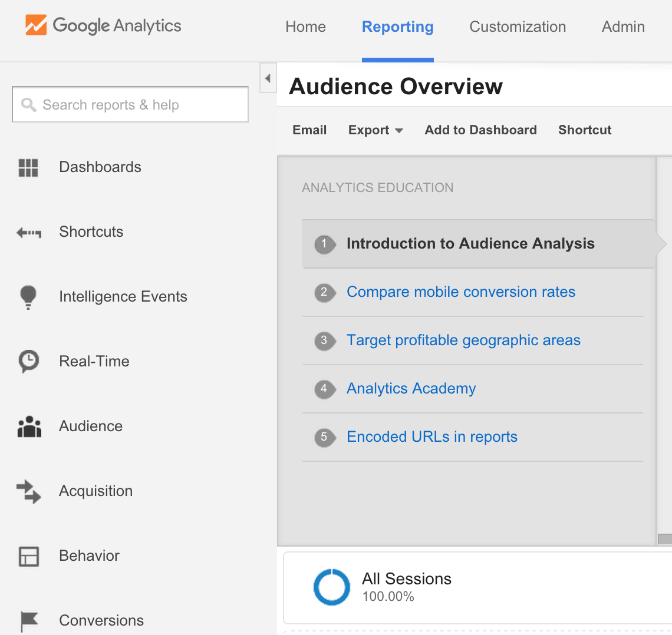Click step 3 circle beside Target profitable
This screenshot has height=635, width=672.
[324, 341]
